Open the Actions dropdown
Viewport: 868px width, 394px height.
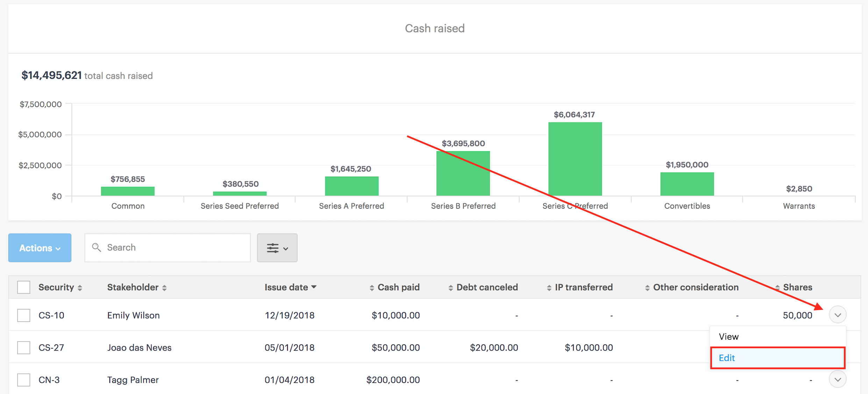pyautogui.click(x=40, y=248)
